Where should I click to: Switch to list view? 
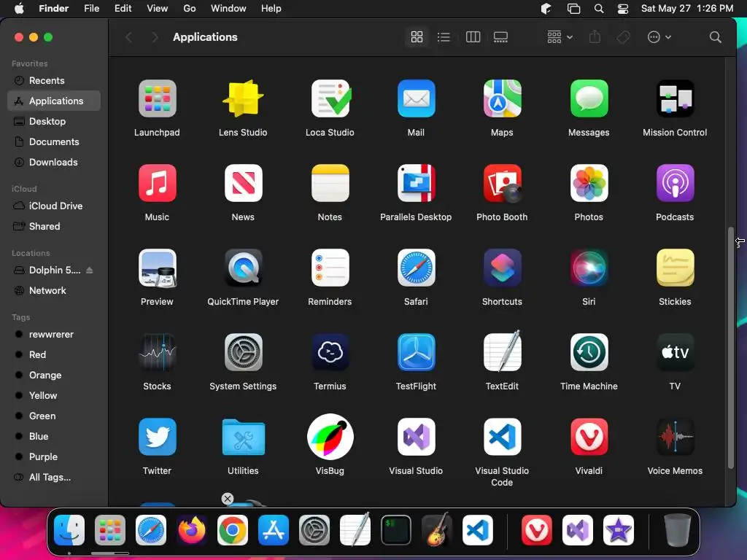[x=444, y=37]
